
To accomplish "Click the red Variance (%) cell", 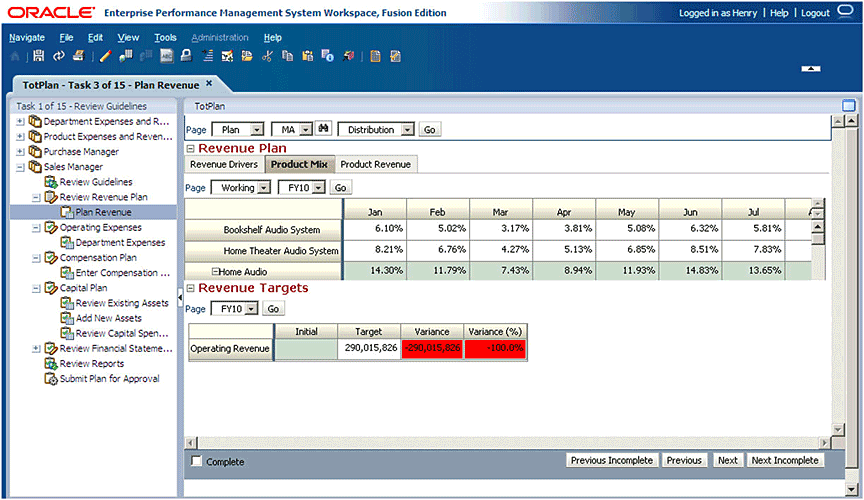I will [495, 349].
